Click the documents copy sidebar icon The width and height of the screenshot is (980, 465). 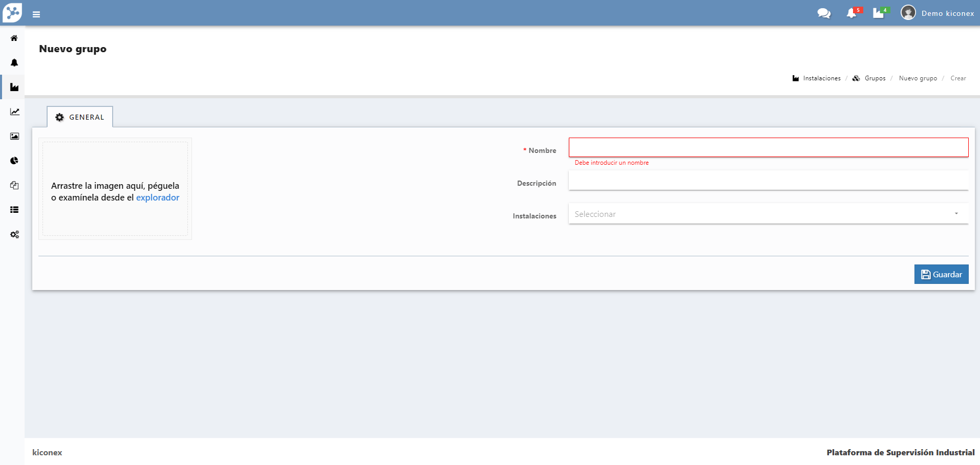coord(14,185)
